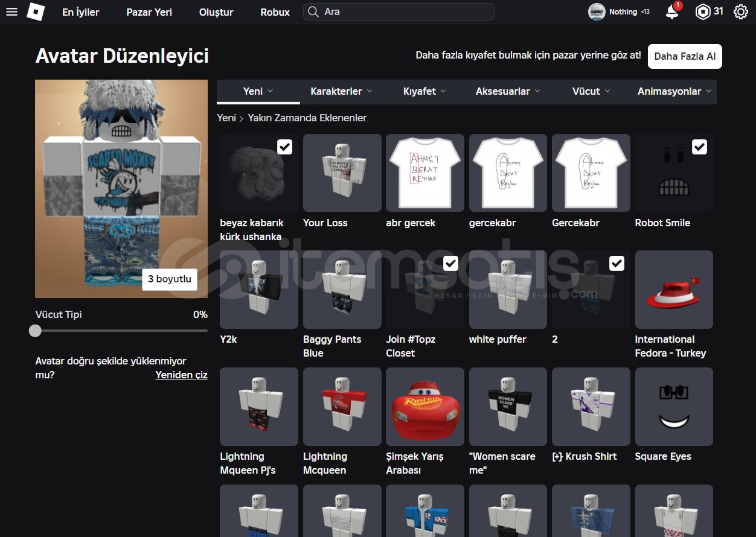Open the hamburger navigation menu

[11, 12]
